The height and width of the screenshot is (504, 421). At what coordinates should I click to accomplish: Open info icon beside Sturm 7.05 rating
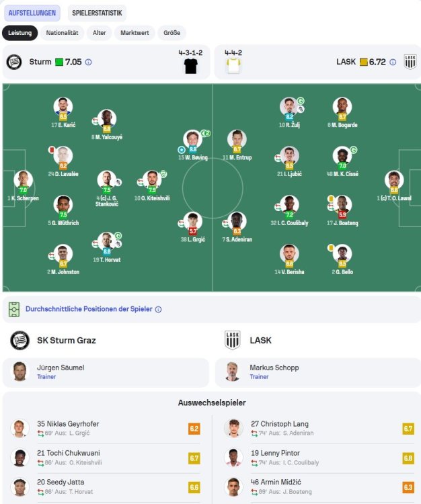(89, 62)
